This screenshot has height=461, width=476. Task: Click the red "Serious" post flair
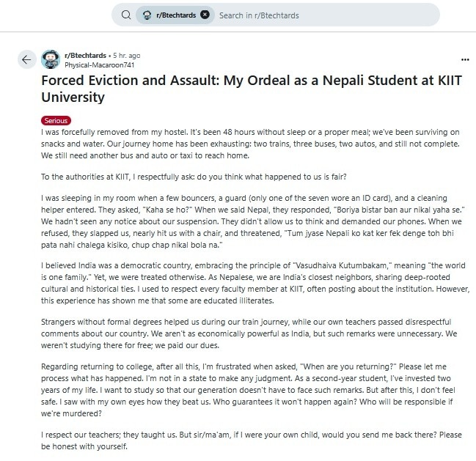[x=56, y=120]
